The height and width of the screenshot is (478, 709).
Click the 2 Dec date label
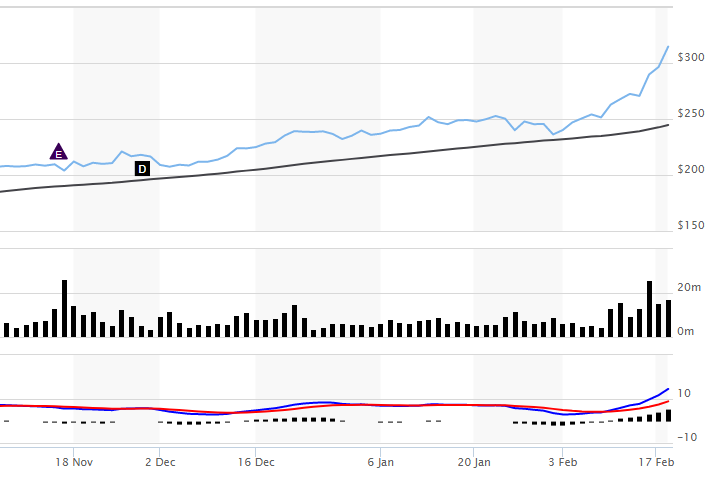160,462
